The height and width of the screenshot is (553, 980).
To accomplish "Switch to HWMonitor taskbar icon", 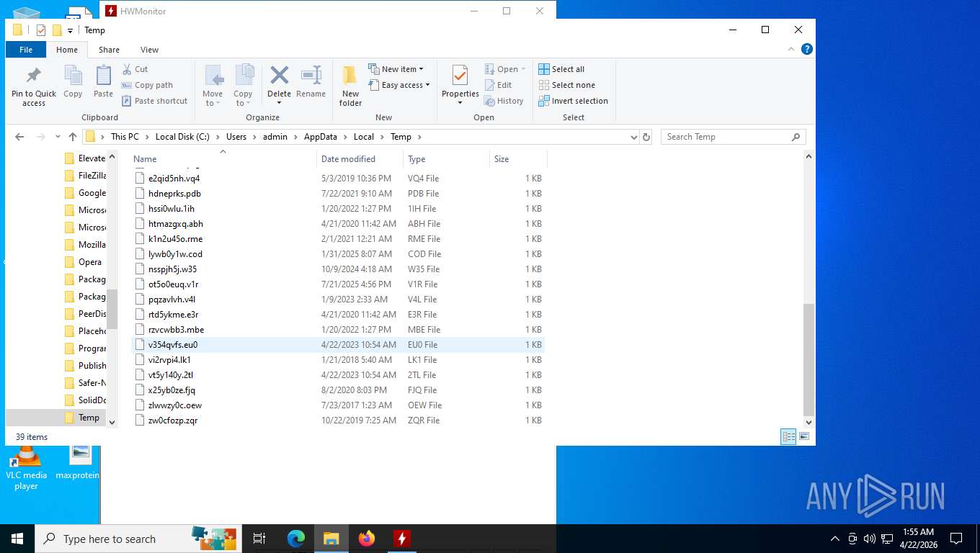I will click(x=402, y=539).
